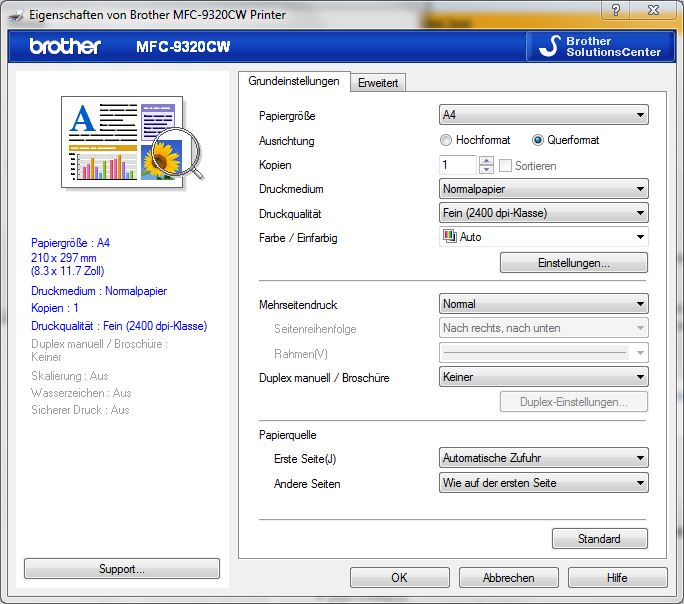Click the 'Papiergröße : A4' summary text
Screen dimensions: 684x604
[71, 243]
